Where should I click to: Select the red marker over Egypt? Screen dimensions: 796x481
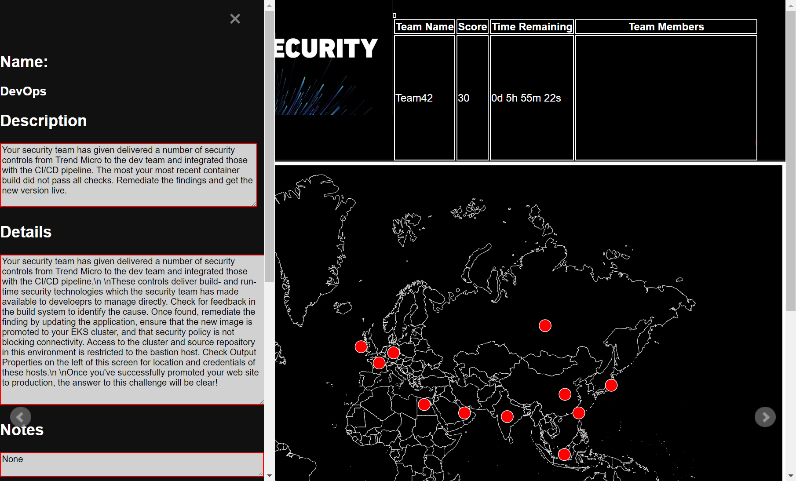424,405
